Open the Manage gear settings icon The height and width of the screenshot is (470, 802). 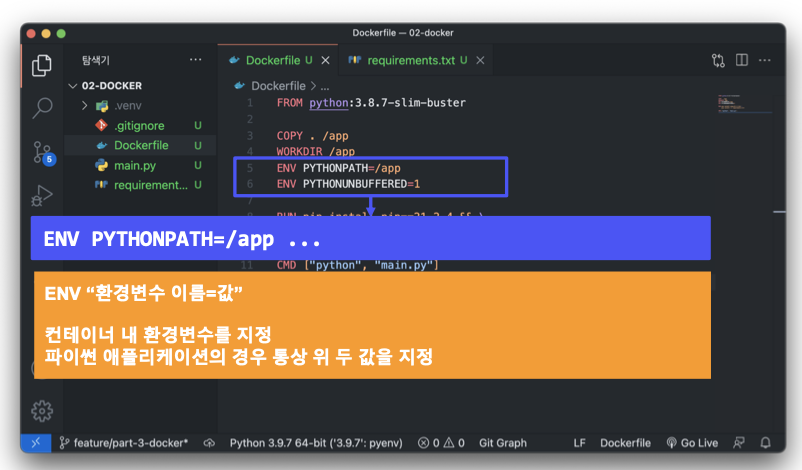[42, 411]
